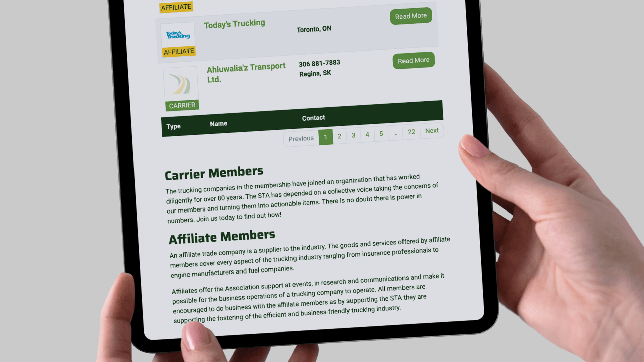Click the CARRIER badge icon on third entry

point(181,105)
